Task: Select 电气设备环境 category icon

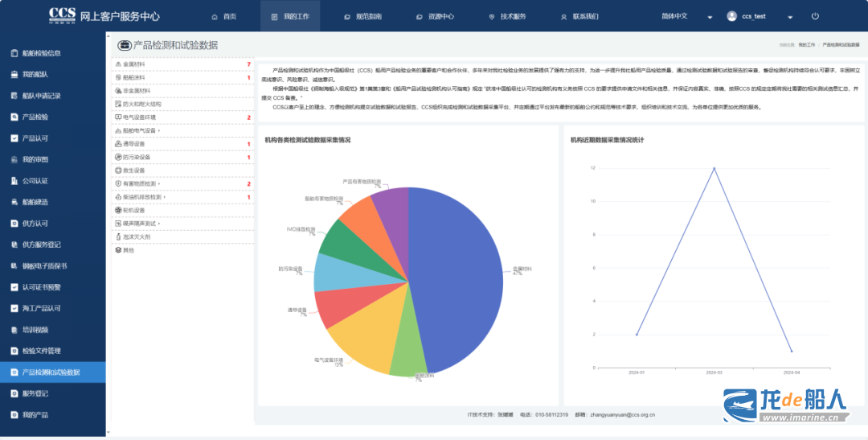Action: coord(118,117)
